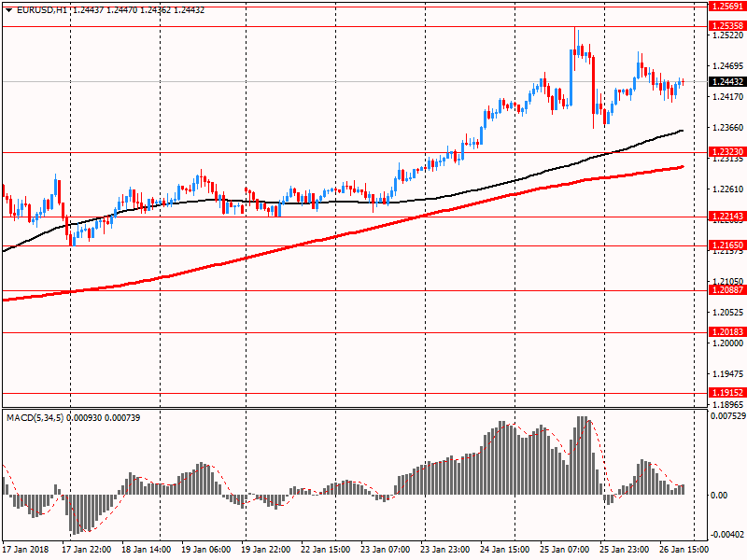Select the 1.25358 horizontal level label
Image resolution: width=747 pixels, height=560 pixels.
[x=727, y=26]
